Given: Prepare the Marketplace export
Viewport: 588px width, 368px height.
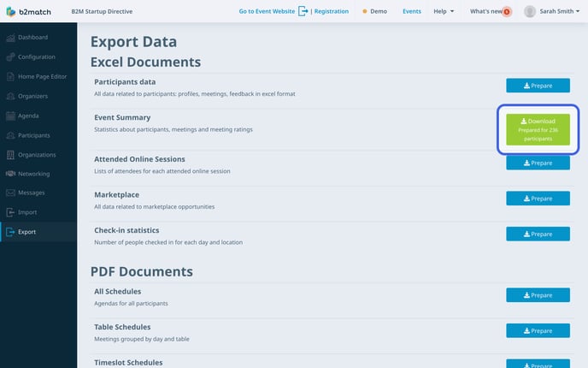Looking at the screenshot, I should click(x=538, y=199).
